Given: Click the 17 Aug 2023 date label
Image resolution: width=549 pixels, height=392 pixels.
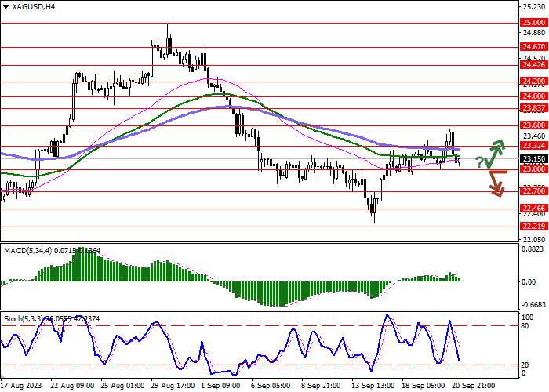Looking at the screenshot, I should click(x=21, y=386).
